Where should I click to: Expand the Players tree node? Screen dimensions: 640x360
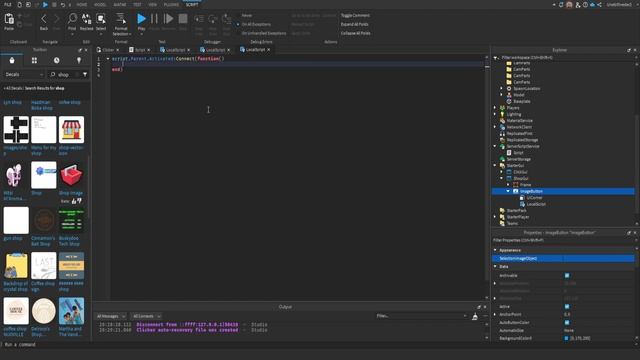point(495,108)
